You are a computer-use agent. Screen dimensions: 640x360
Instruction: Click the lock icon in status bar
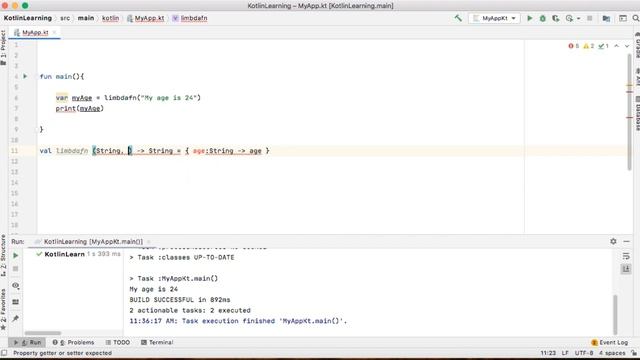pyautogui.click(x=634, y=353)
